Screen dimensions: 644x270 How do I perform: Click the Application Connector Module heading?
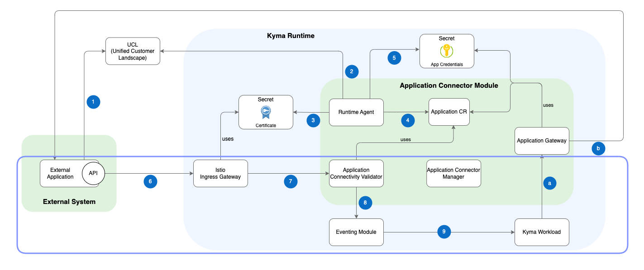point(449,85)
